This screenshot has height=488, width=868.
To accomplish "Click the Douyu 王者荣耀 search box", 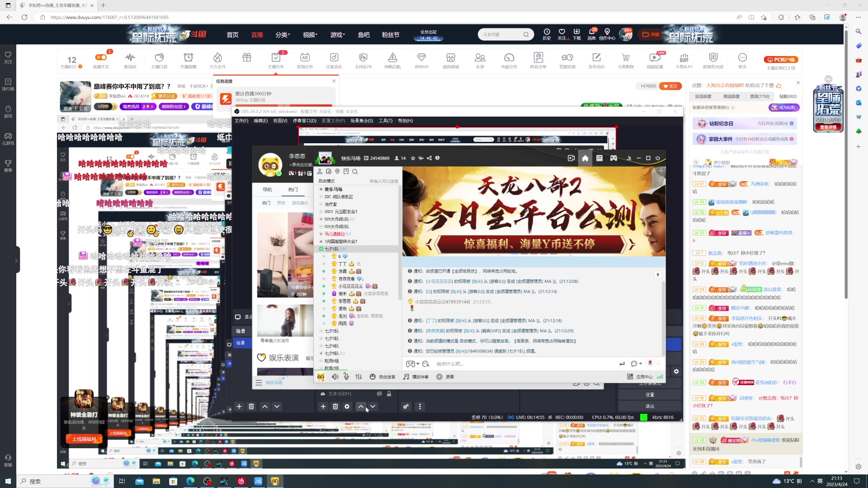I will [x=501, y=34].
